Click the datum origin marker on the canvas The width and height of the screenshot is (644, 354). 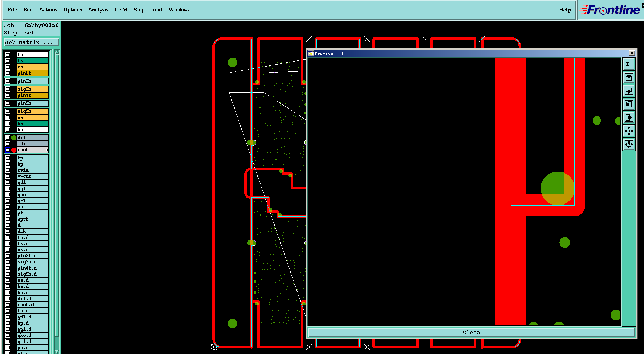click(x=214, y=347)
